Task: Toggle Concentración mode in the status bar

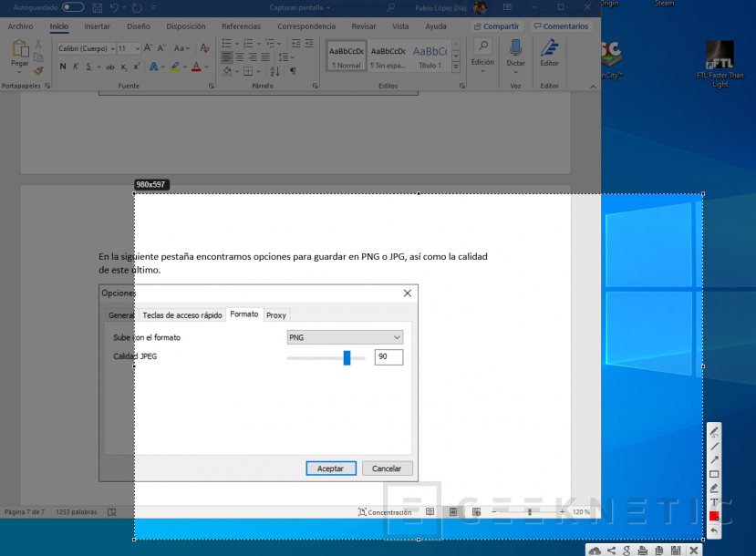Action: tap(386, 512)
